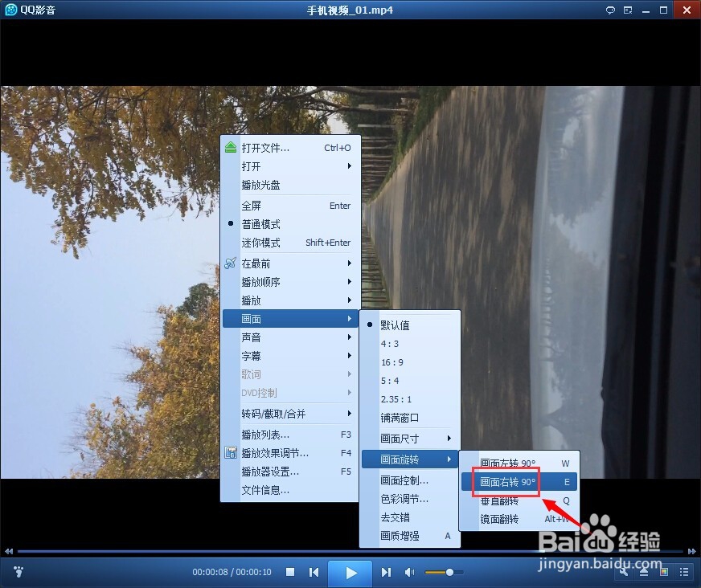Expand the 播放顺序 submenu
Screen dimensions: 701x588
tap(260, 282)
